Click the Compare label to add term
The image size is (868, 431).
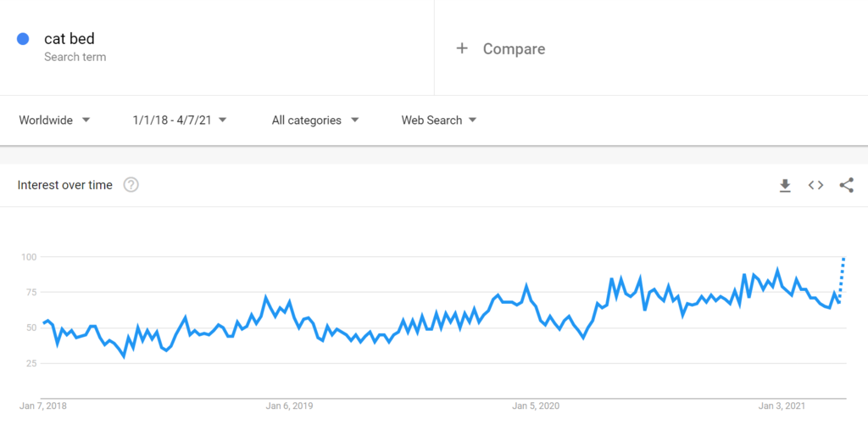tap(514, 49)
